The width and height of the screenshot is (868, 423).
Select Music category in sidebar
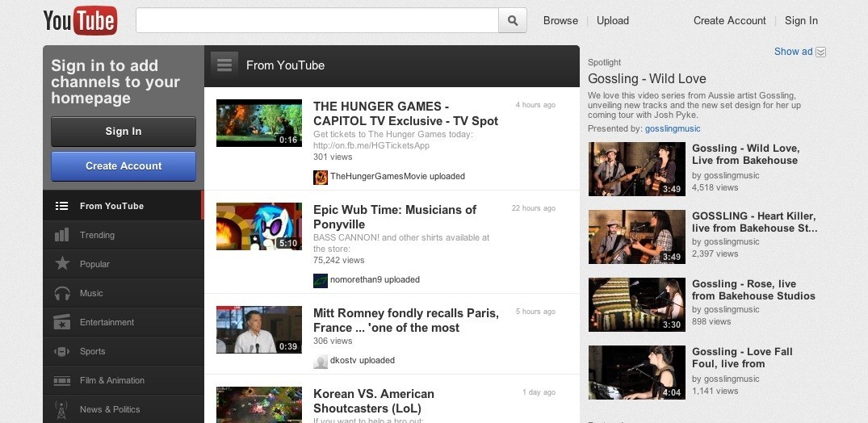click(x=123, y=293)
